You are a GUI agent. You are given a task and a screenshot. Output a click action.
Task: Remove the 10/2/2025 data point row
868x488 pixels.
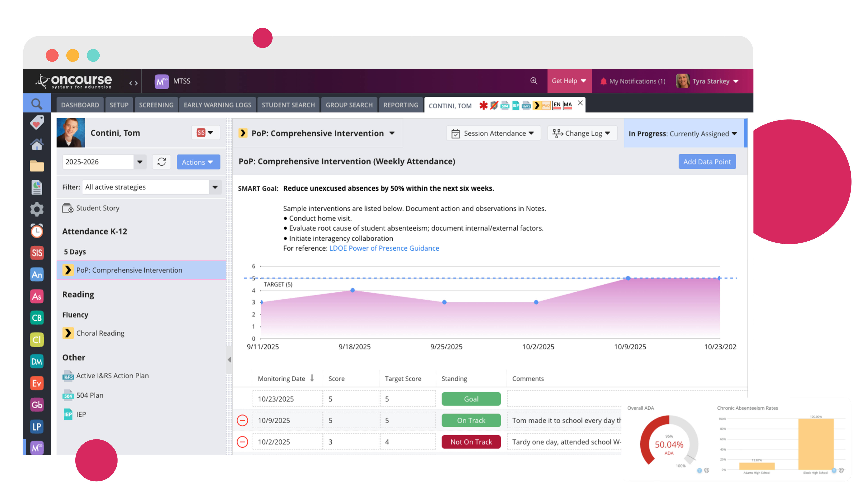pos(242,442)
